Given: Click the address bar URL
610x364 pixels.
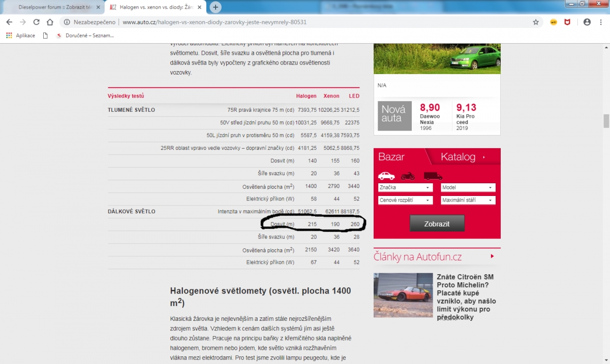Looking at the screenshot, I should tap(215, 22).
